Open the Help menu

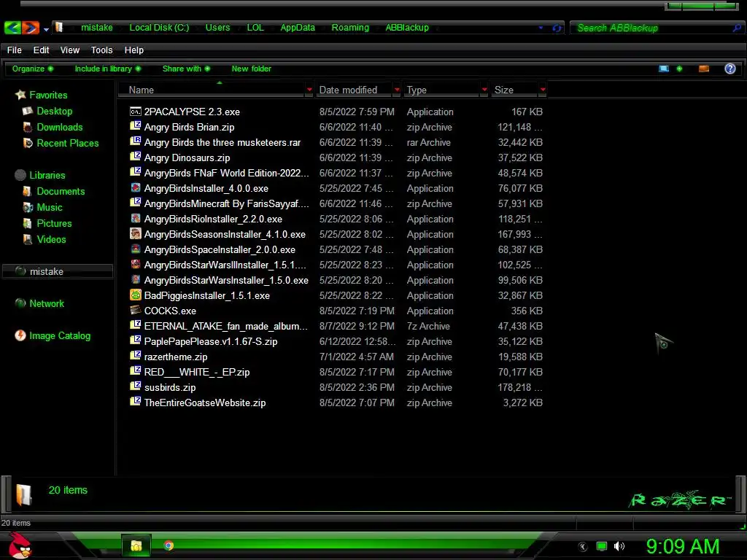pos(134,50)
